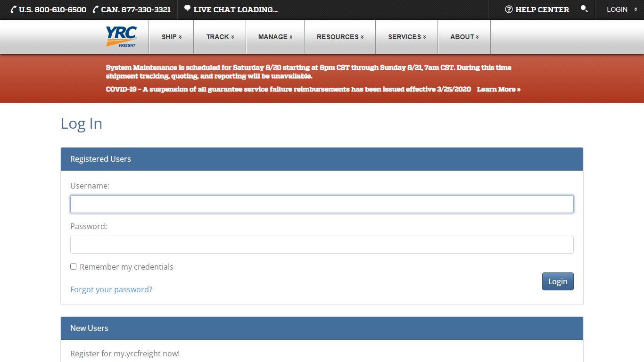Click the YRC Freight logo

click(122, 37)
